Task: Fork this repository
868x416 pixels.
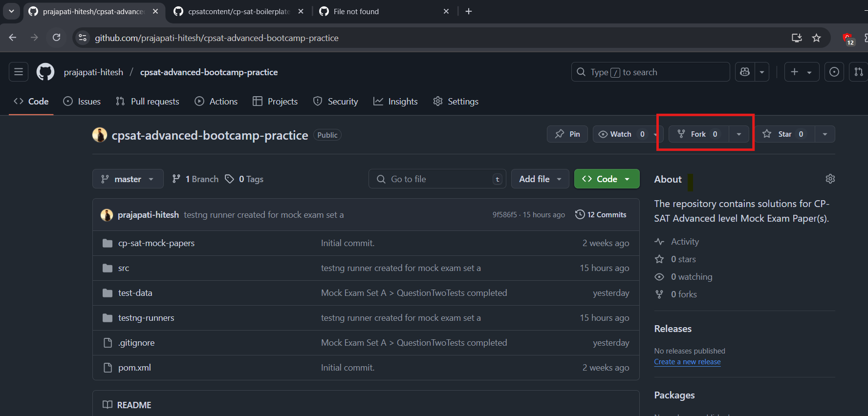Action: pyautogui.click(x=699, y=134)
